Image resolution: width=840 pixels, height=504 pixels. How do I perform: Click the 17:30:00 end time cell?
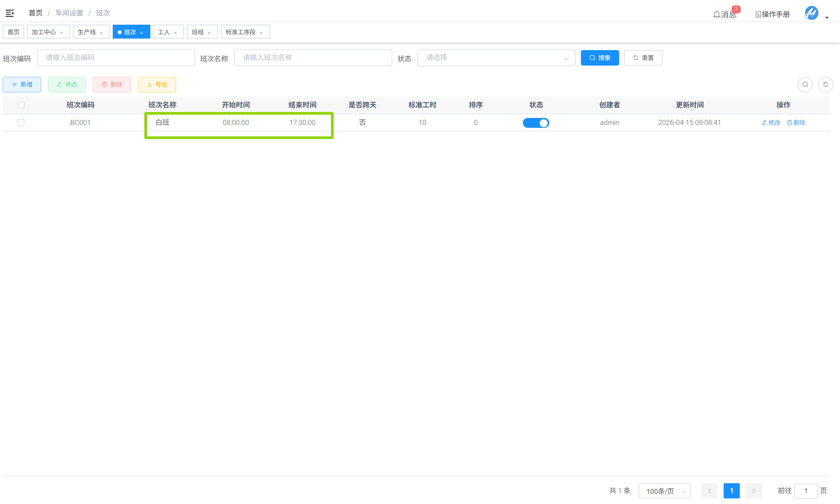point(302,123)
